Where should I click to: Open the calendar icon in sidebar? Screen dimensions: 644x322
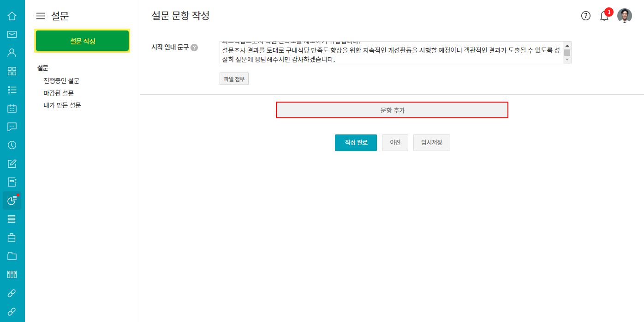coord(12,109)
